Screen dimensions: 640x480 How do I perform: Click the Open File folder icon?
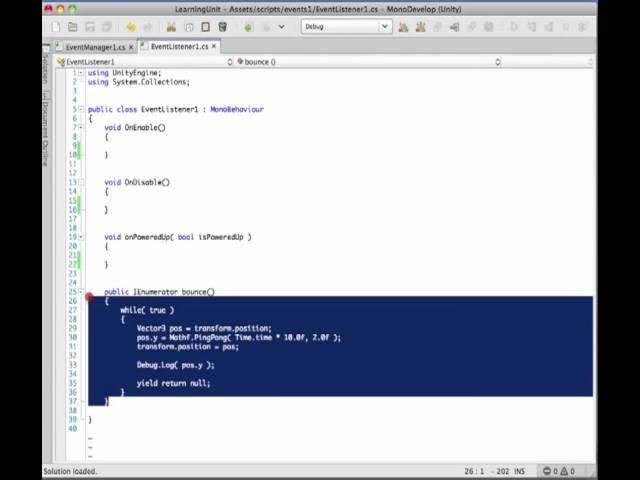click(73, 27)
